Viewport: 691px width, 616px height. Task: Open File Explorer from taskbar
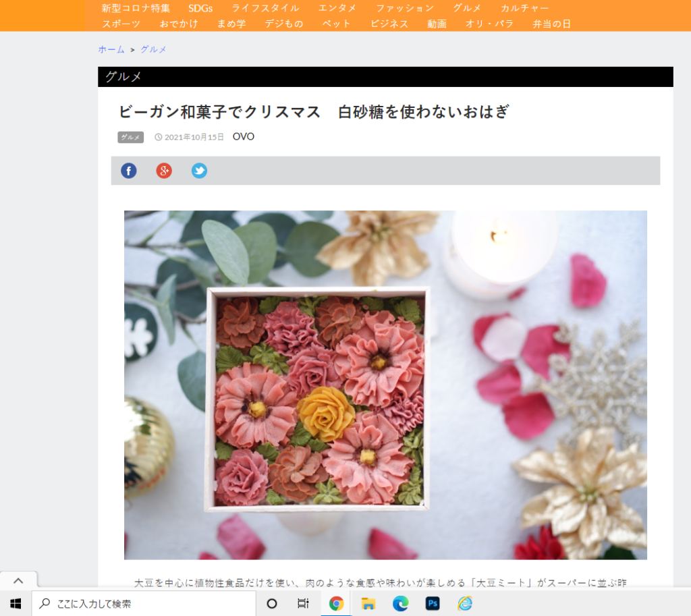pos(368,603)
